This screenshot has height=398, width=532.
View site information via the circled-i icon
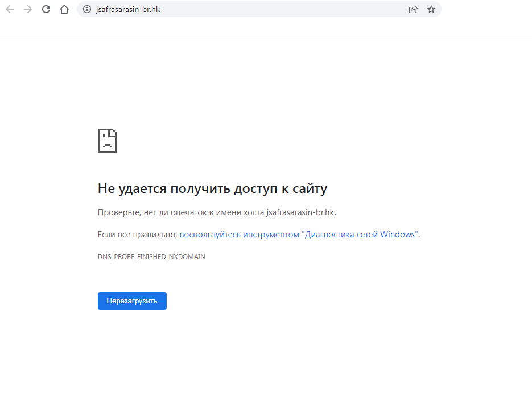(87, 9)
